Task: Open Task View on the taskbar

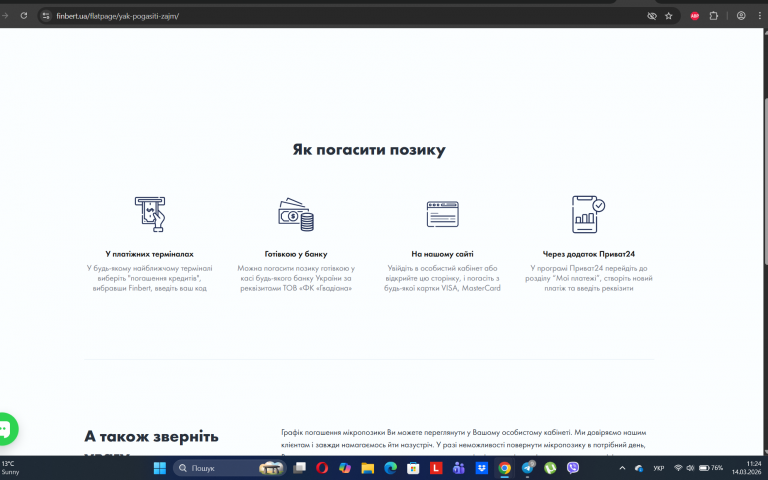Action: coord(299,468)
